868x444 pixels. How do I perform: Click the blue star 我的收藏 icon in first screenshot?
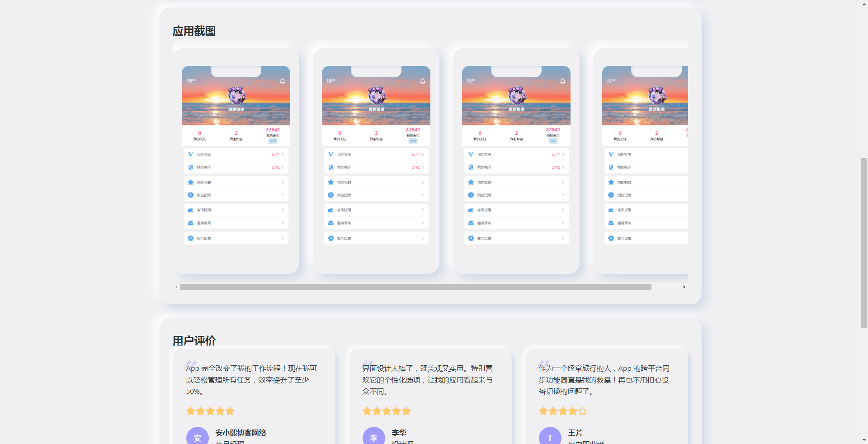(191, 182)
